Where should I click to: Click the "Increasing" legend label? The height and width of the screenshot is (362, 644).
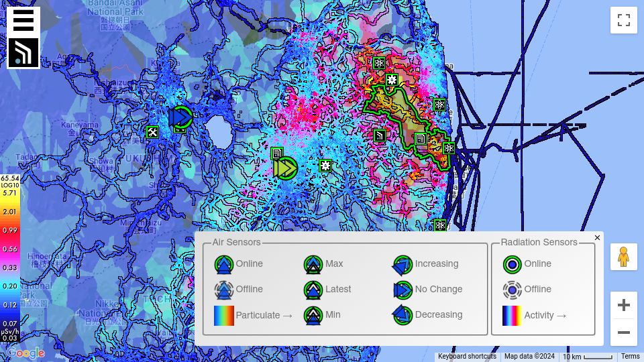pos(437,263)
